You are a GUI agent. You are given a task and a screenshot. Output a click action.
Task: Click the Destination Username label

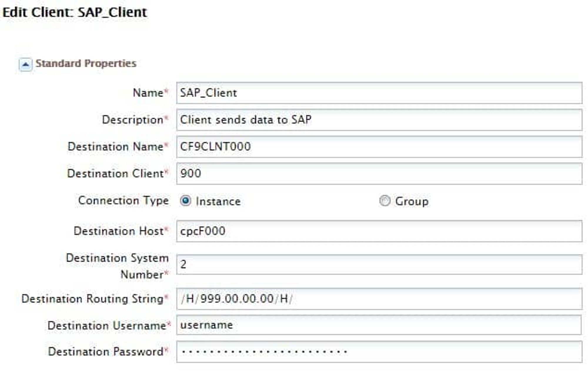(107, 326)
